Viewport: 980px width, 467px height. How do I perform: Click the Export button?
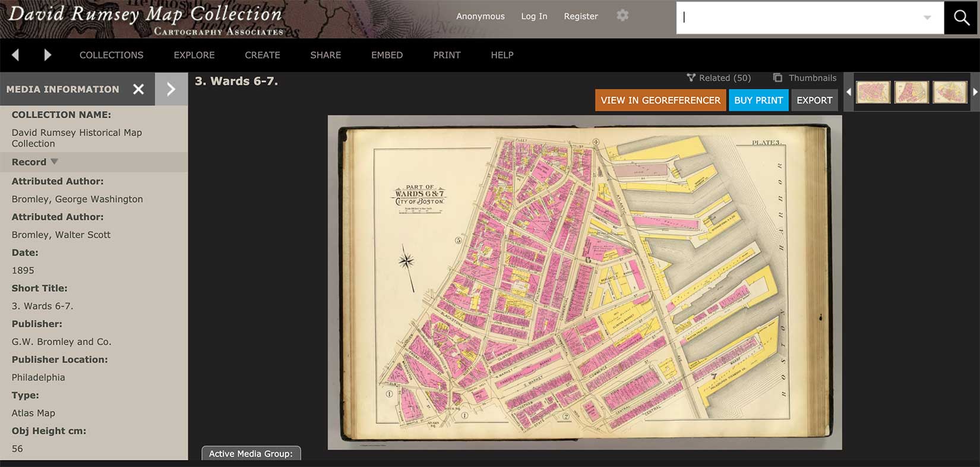[814, 100]
